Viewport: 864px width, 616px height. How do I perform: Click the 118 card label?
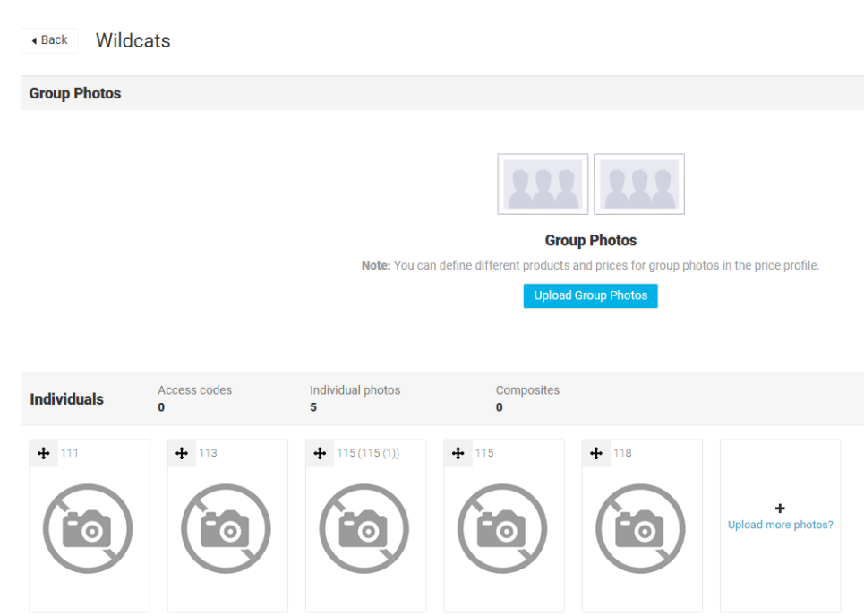[622, 453]
